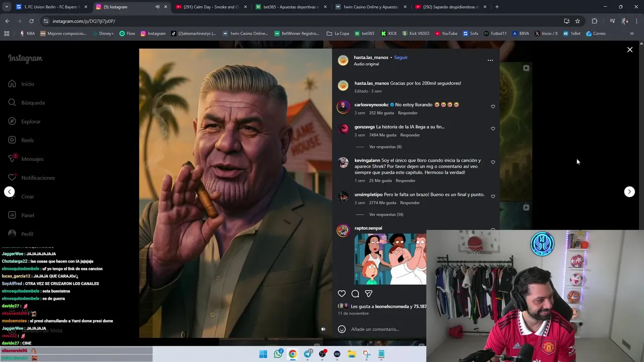Screen dimensions: 644x362
Task: Open Telegram from taskbar
Action: [x=308, y=354]
